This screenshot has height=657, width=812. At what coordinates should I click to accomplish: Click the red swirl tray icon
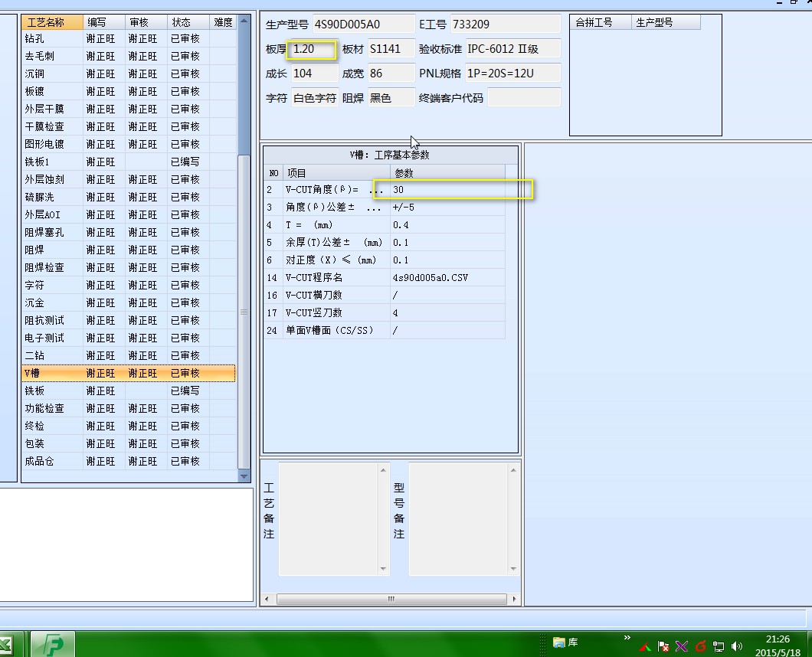pyautogui.click(x=701, y=646)
